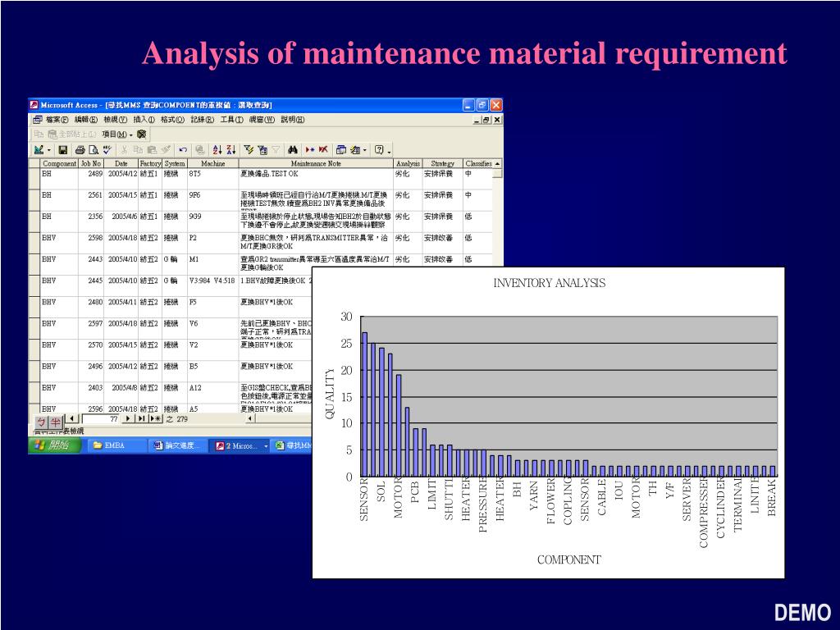Click the View design icon in Access toolbar
Image resolution: width=840 pixels, height=630 pixels.
click(x=39, y=150)
